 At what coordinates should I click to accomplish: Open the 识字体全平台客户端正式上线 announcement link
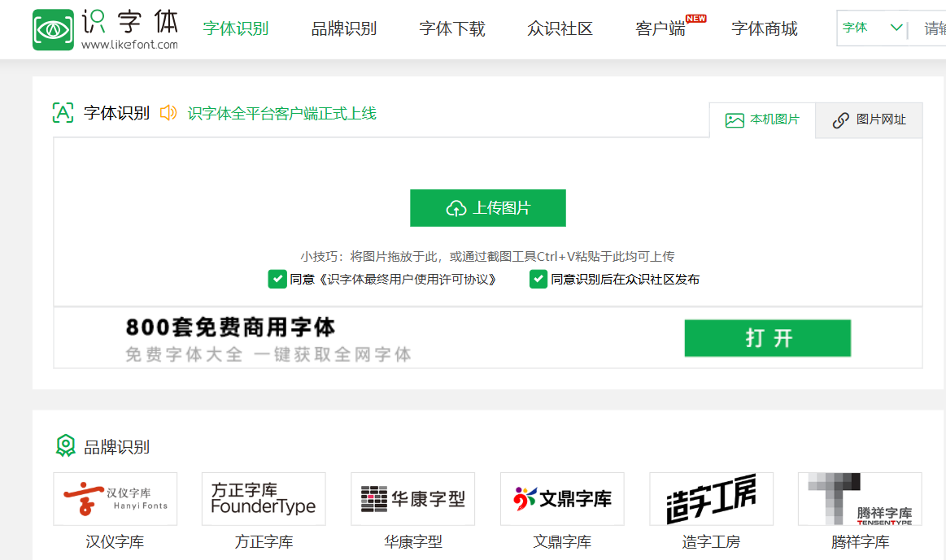282,114
